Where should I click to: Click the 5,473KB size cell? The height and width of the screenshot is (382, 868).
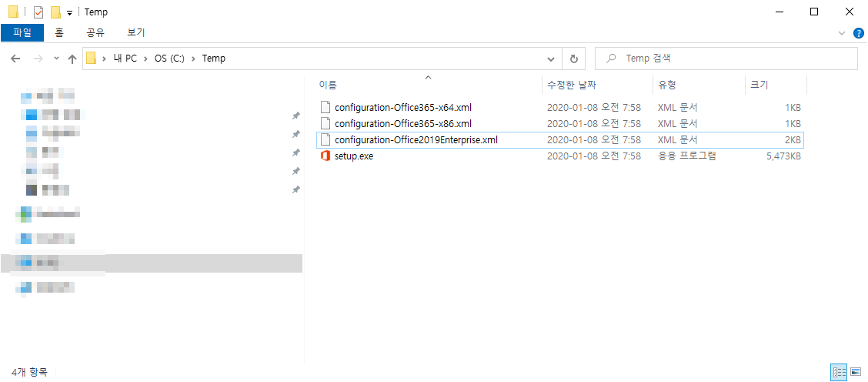click(783, 156)
